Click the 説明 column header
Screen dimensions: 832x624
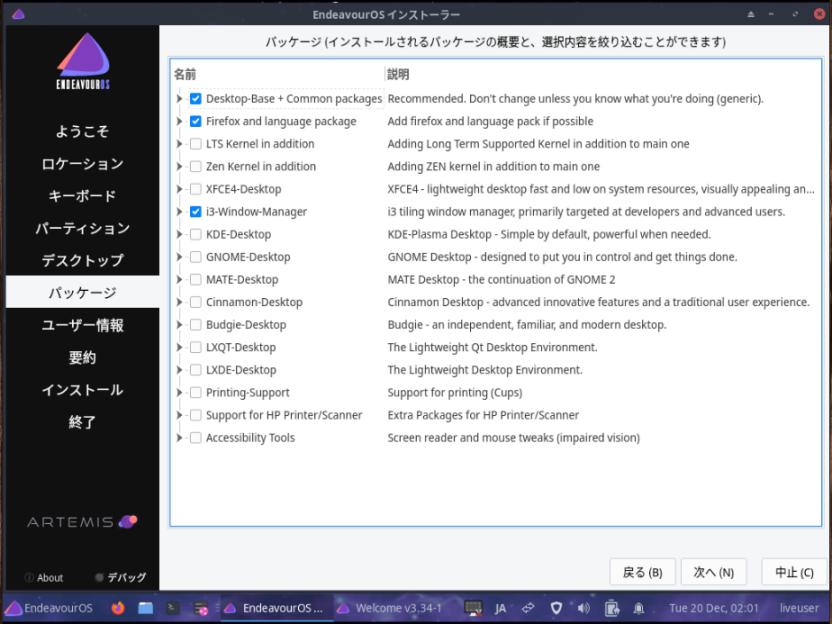coord(398,74)
